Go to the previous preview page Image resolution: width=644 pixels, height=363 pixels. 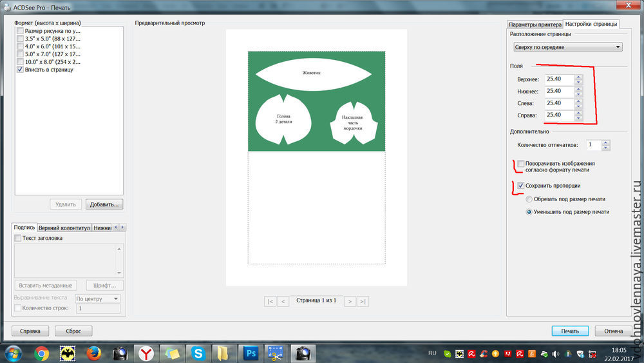point(283,301)
